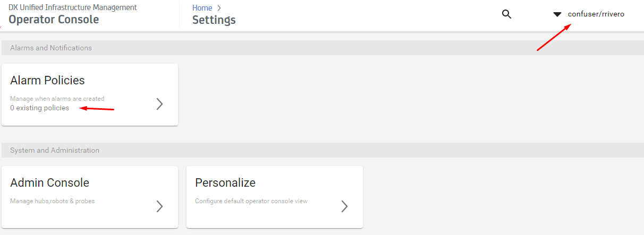
Task: Open the search magnifier icon
Action: (x=506, y=14)
